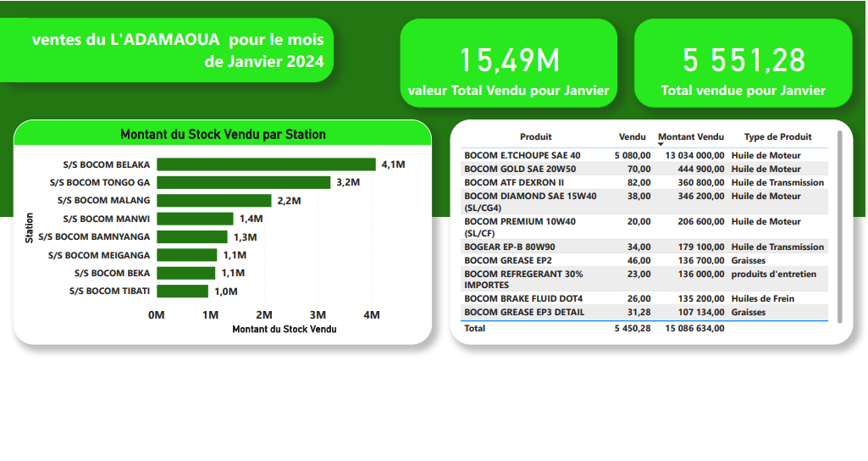The width and height of the screenshot is (868, 461).
Task: Select the BOCOM GREASE EP3 DETAIL row
Action: pos(644,312)
